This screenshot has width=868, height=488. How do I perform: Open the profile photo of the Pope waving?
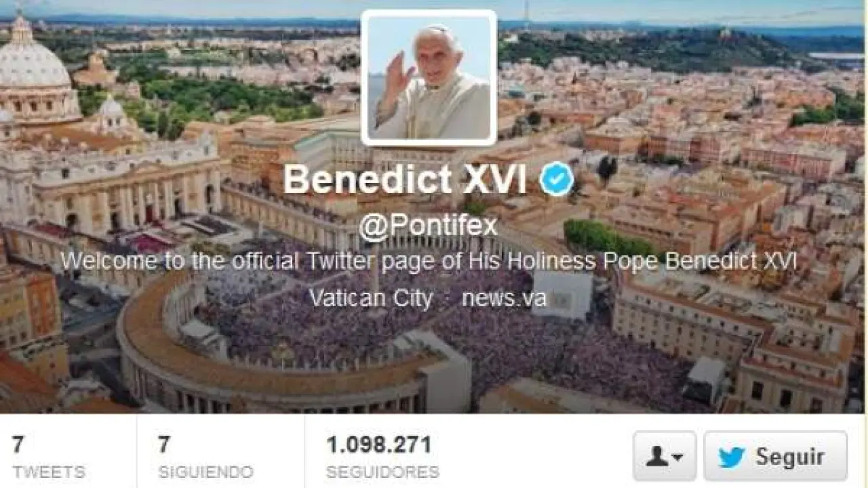(429, 77)
